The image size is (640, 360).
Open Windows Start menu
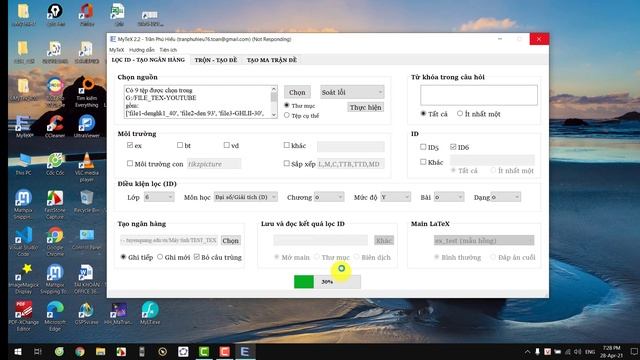pyautogui.click(x=18, y=351)
